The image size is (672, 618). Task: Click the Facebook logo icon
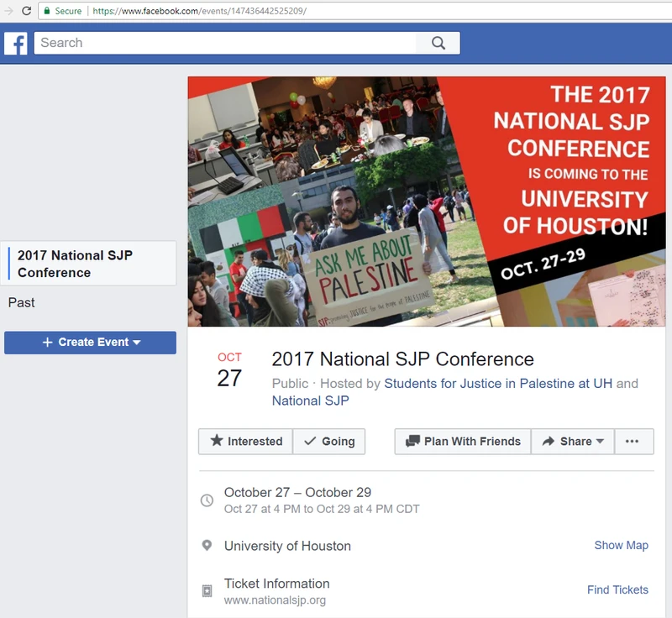pos(16,43)
